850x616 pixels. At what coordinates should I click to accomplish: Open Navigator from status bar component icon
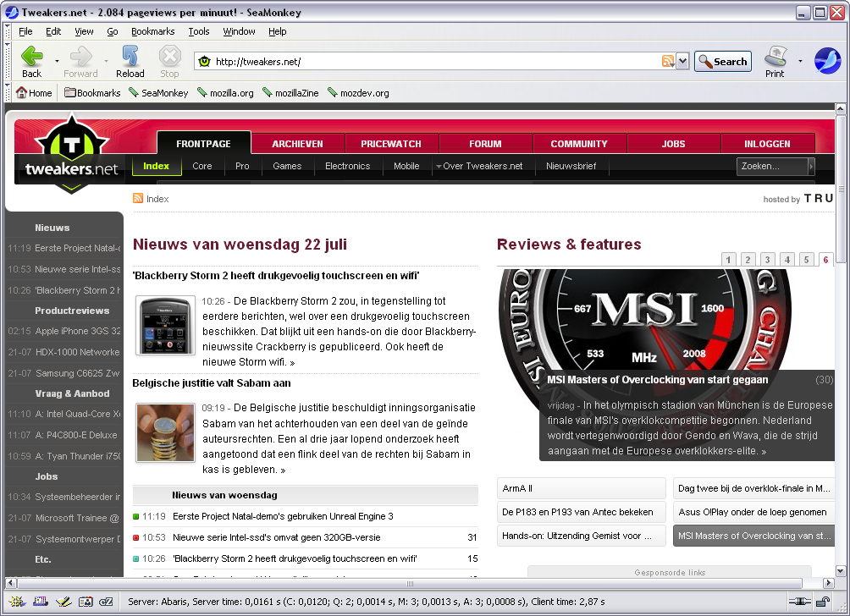coord(16,601)
